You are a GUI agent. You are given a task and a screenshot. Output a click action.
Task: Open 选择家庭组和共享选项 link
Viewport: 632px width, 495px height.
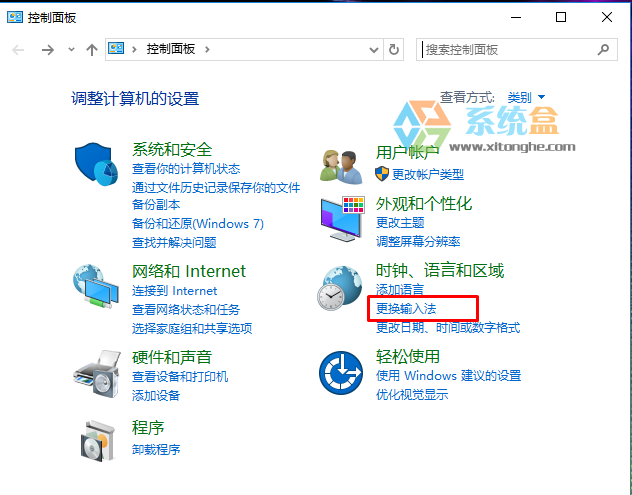click(x=192, y=328)
